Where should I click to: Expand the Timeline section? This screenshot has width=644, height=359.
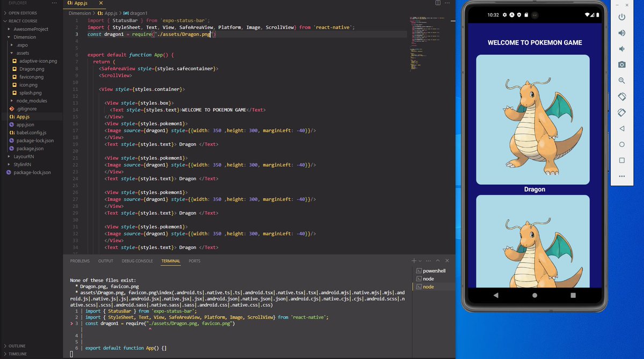click(18, 354)
